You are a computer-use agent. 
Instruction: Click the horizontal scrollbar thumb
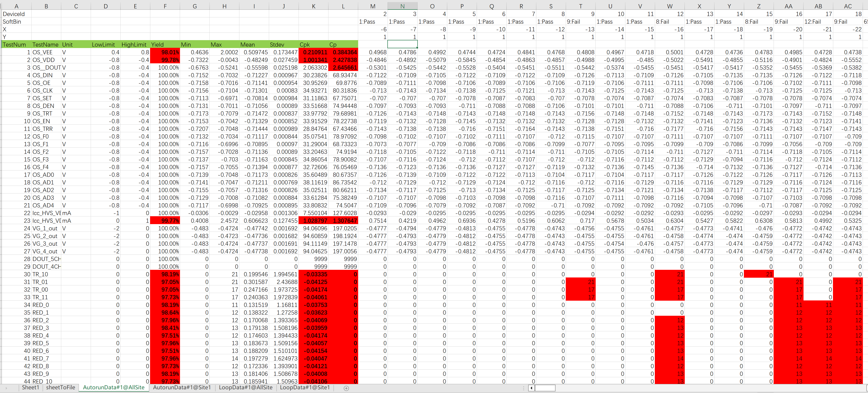pyautogui.click(x=545, y=388)
